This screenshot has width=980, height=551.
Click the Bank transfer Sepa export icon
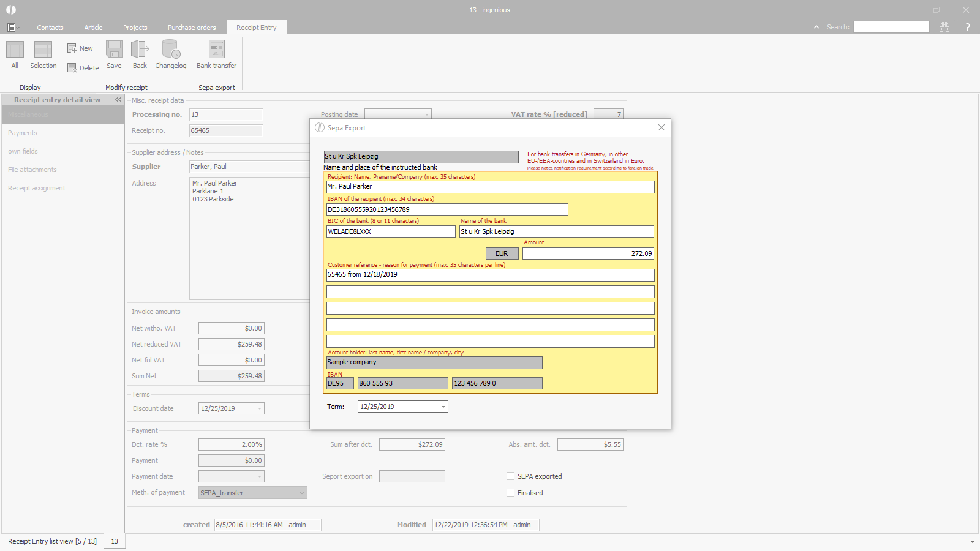216,54
